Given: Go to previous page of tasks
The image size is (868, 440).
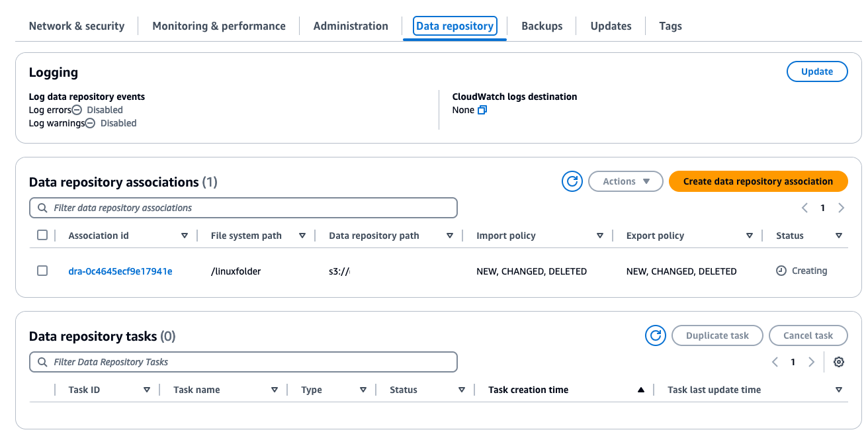Looking at the screenshot, I should click(x=775, y=362).
